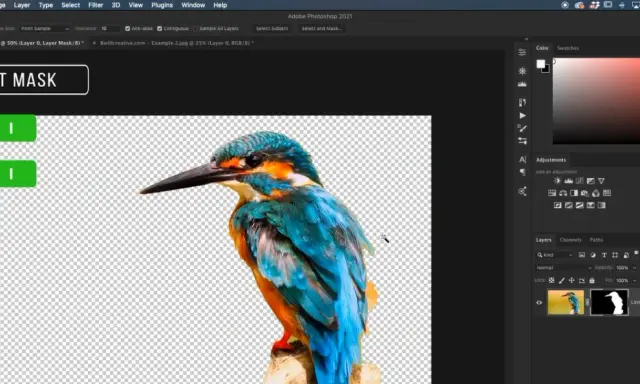Click the Select and Mask button

[x=322, y=29]
